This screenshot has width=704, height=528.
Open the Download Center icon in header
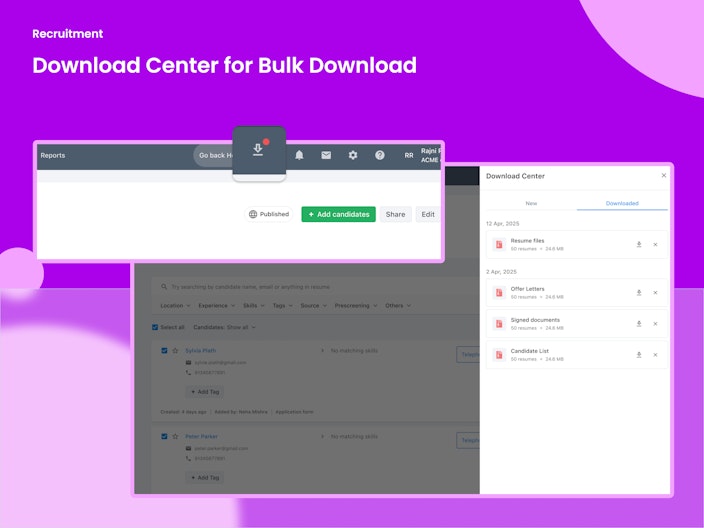258,150
